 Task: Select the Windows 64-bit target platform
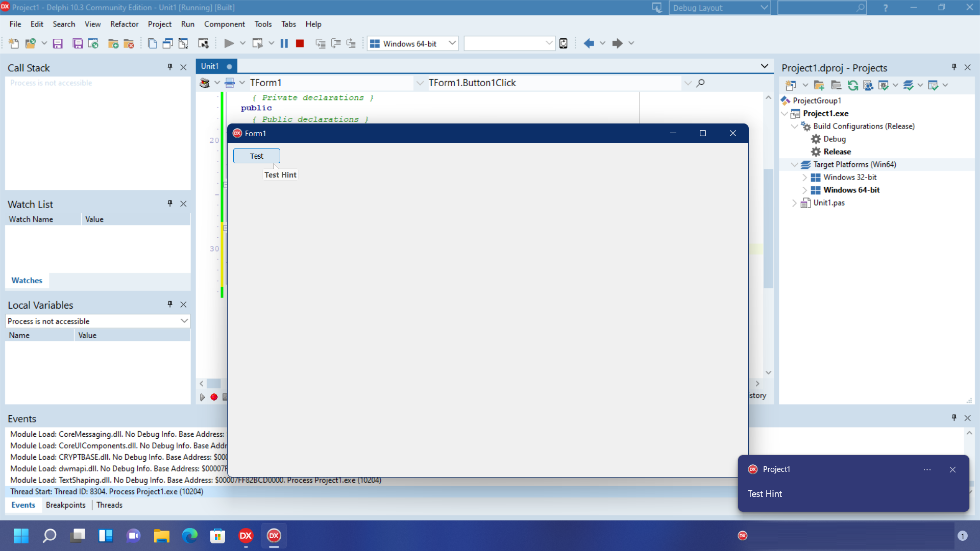click(x=851, y=190)
